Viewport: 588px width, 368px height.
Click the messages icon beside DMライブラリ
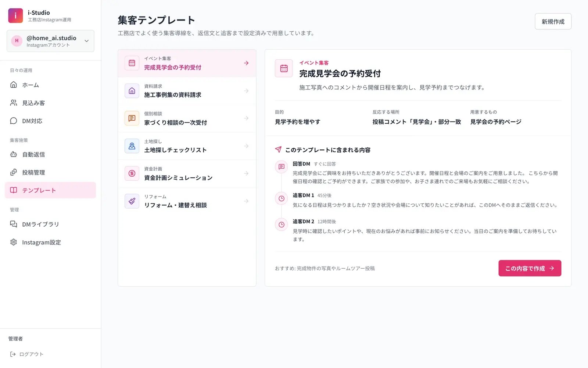point(14,224)
